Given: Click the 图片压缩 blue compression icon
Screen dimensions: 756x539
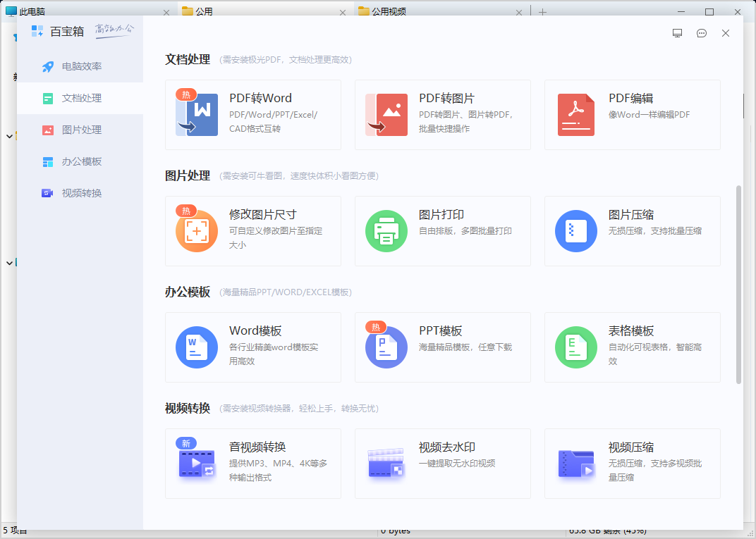Looking at the screenshot, I should pos(576,231).
